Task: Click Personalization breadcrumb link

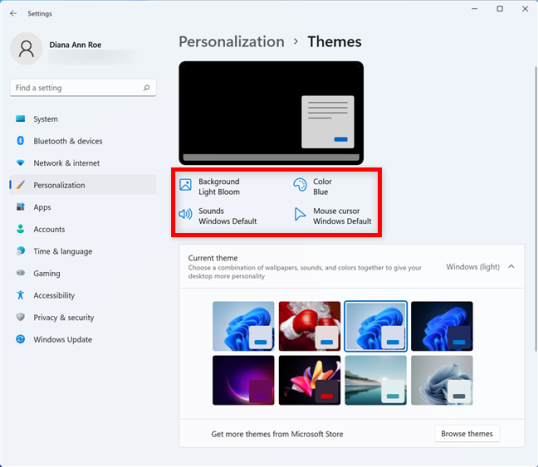Action: (x=232, y=42)
